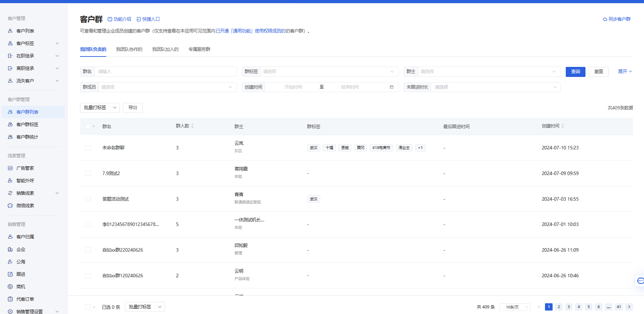Go to page 41 in pagination
Viewport: 644px width, 314px height.
point(619,307)
